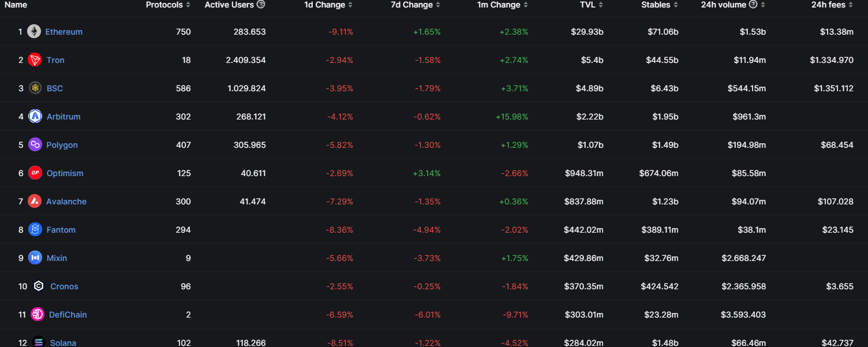Click the red Optimism OP icon
868x347 pixels.
click(35, 173)
